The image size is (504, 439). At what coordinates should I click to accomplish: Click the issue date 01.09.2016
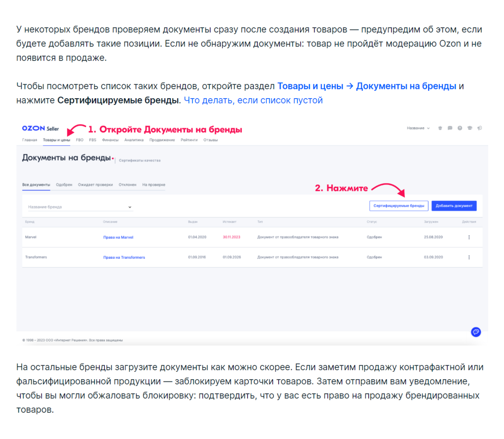tap(197, 257)
